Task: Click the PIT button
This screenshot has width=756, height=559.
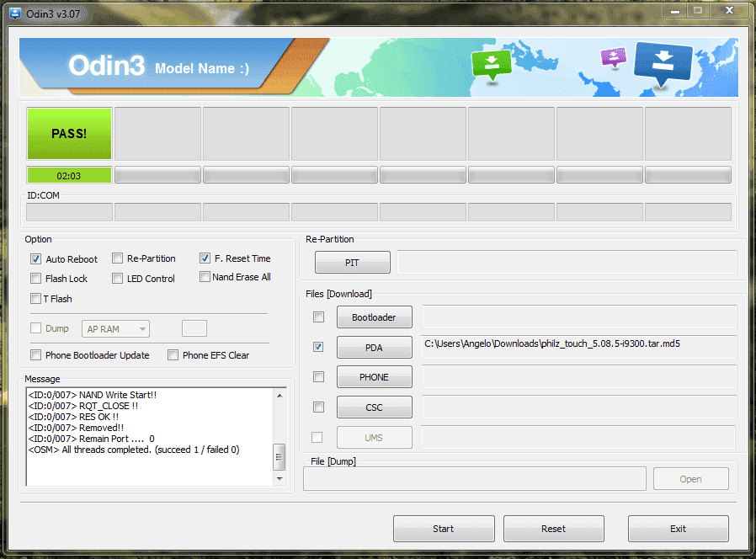Action: [353, 263]
